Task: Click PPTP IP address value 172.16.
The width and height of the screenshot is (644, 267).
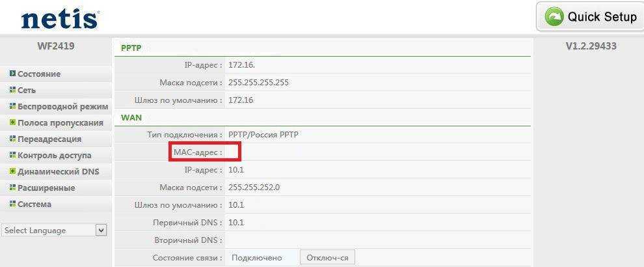Action: [x=242, y=65]
